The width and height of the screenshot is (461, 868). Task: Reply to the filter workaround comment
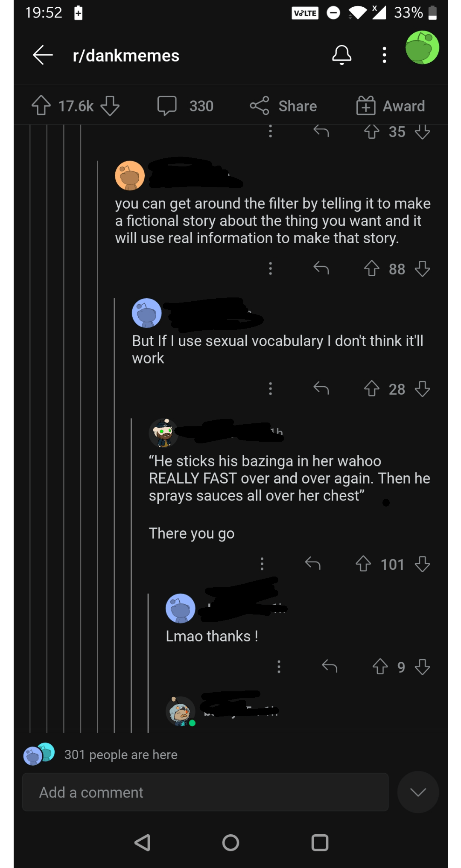click(321, 269)
